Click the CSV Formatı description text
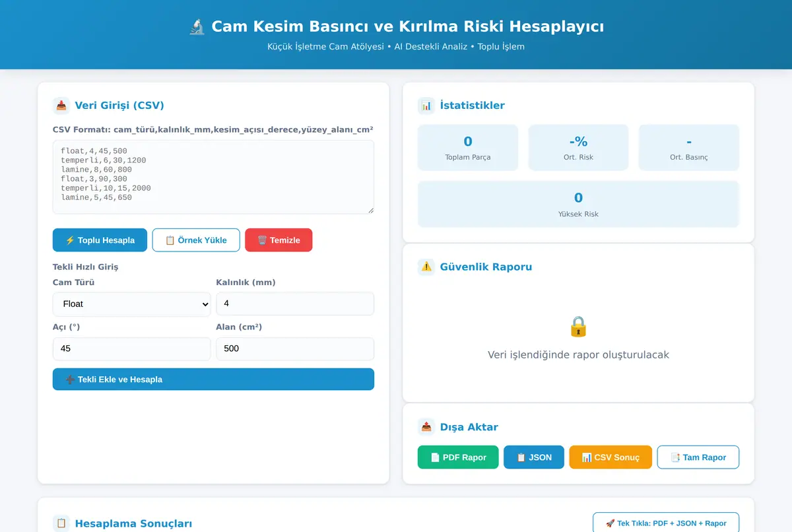792x532 pixels. tap(213, 129)
